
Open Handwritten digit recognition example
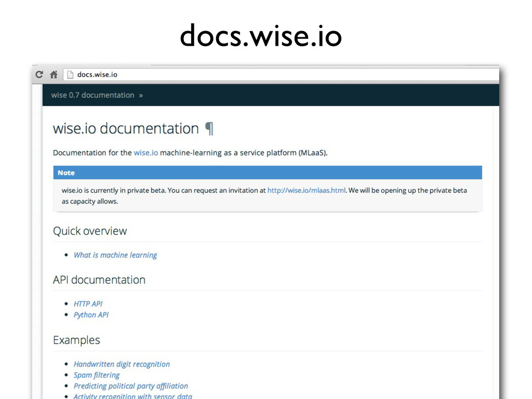click(122, 364)
